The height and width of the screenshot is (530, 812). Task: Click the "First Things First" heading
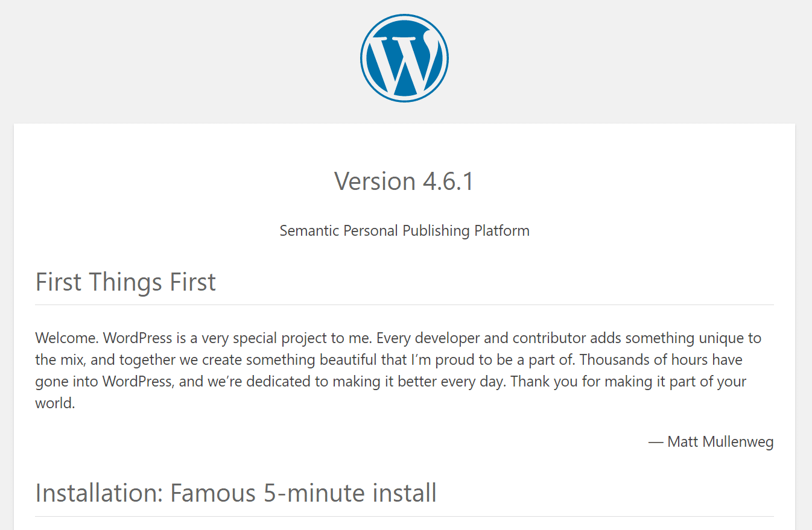(x=125, y=282)
